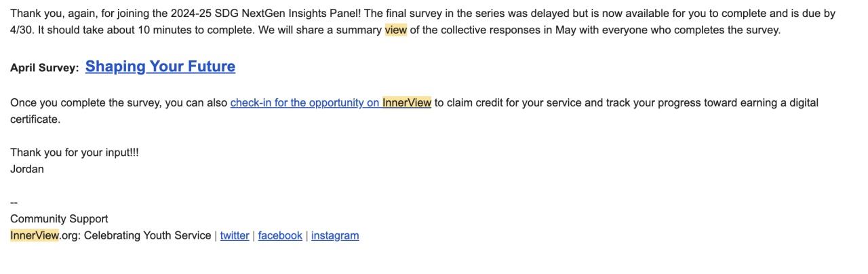The image size is (868, 274).
Task: Click the word "certificate." ending the paragraph
Action: 35,119
